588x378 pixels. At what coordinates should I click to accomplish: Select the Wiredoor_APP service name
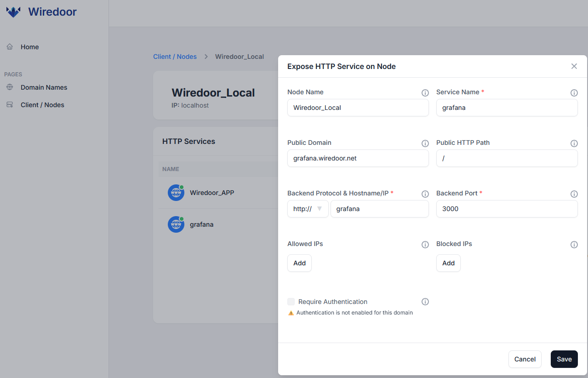pos(212,193)
